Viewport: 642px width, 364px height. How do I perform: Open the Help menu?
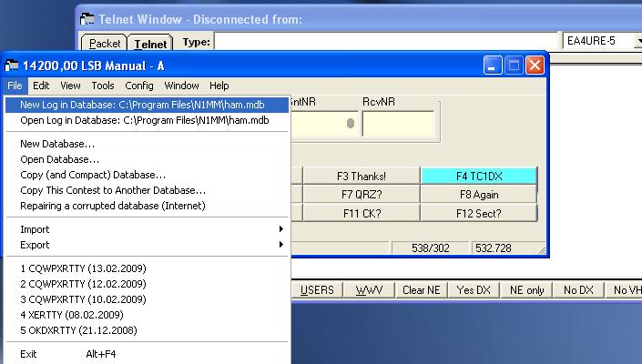[x=219, y=86]
